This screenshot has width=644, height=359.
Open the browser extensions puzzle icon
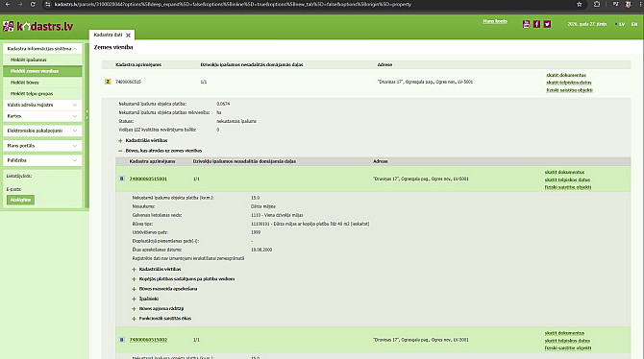click(597, 4)
